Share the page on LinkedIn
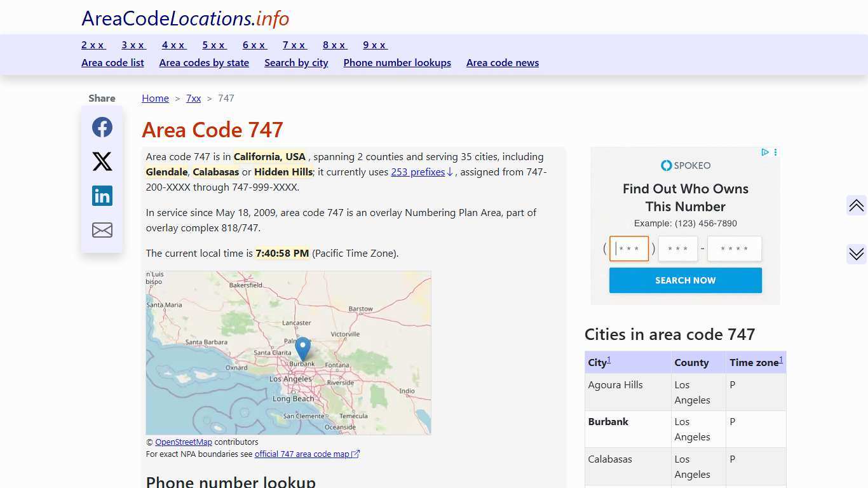 pyautogui.click(x=102, y=195)
